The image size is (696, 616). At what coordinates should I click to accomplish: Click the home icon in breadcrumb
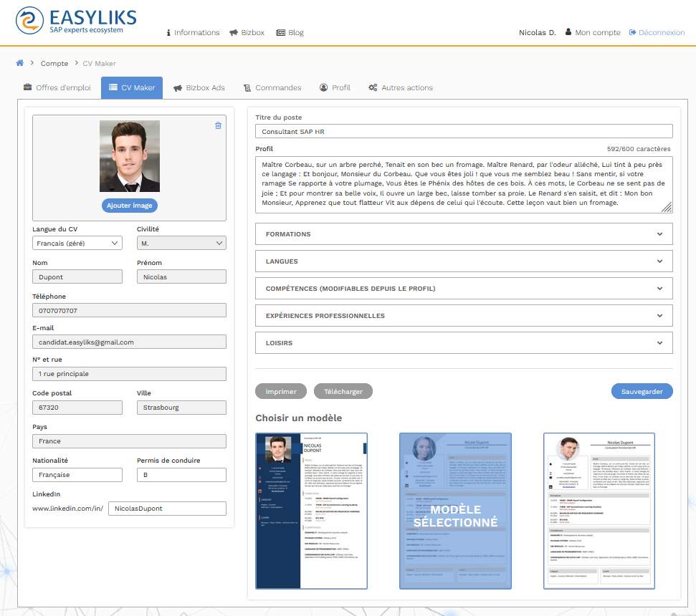pyautogui.click(x=20, y=63)
